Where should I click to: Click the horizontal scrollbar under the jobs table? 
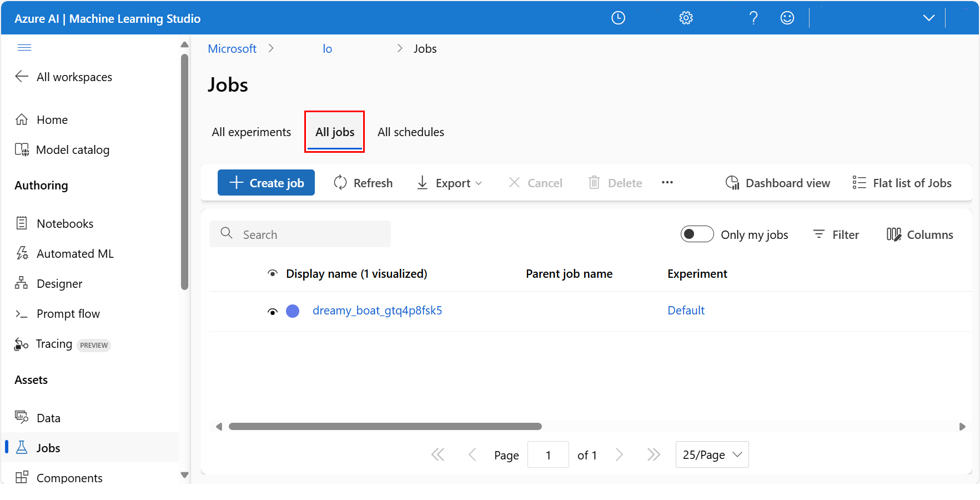coord(385,427)
